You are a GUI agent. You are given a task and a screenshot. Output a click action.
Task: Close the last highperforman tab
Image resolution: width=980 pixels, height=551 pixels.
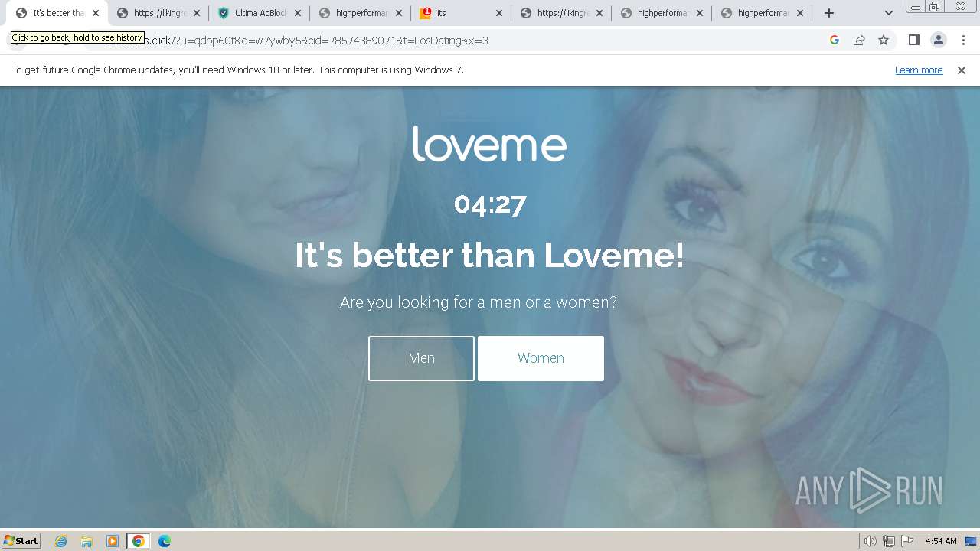tap(801, 13)
